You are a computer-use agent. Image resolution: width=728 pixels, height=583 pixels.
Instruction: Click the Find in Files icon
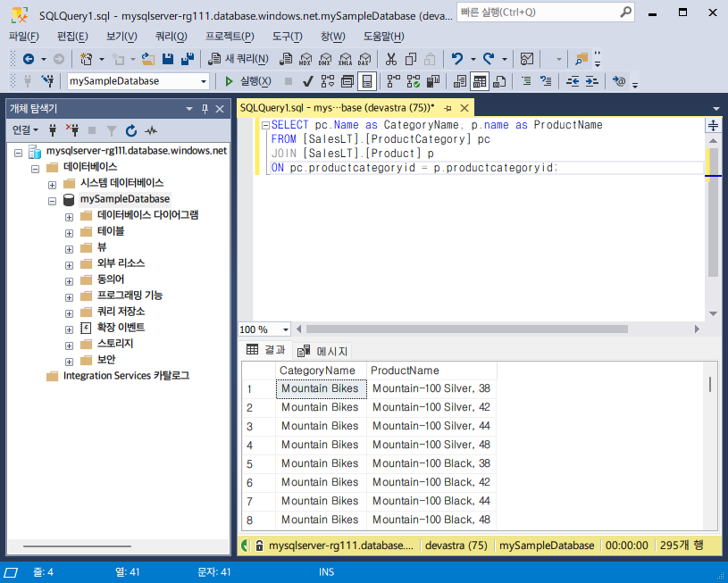click(582, 59)
